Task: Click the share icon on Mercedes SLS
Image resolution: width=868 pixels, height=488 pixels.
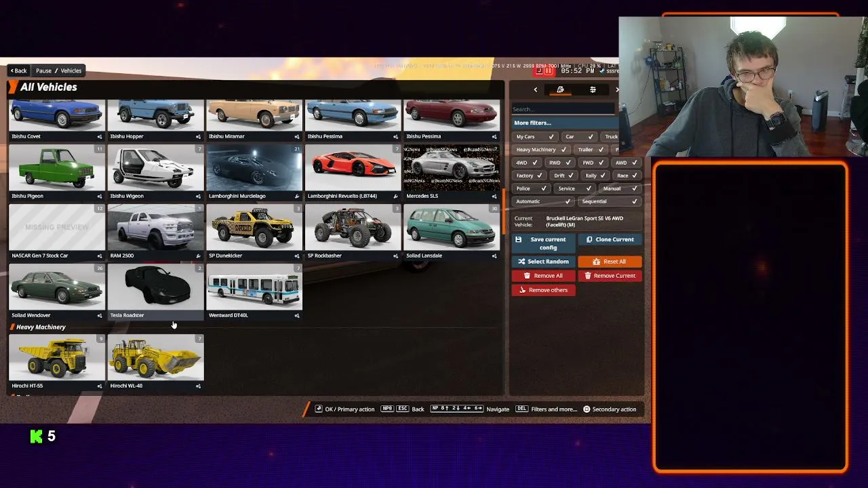Action: pos(494,197)
